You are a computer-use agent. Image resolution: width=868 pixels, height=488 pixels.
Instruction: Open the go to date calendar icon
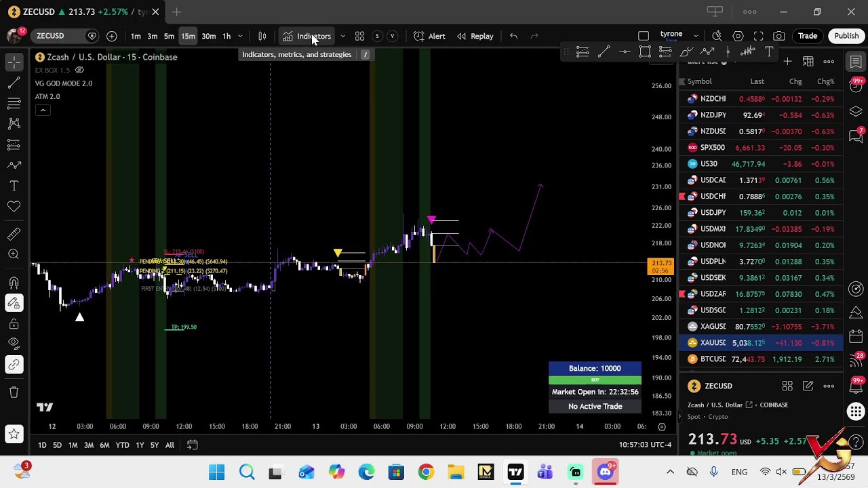[x=193, y=445]
